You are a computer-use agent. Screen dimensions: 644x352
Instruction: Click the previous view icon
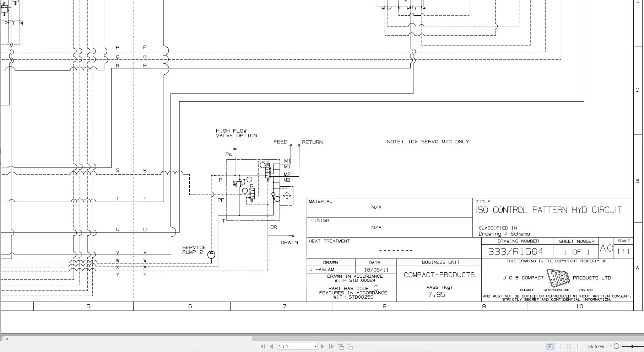coord(340,346)
